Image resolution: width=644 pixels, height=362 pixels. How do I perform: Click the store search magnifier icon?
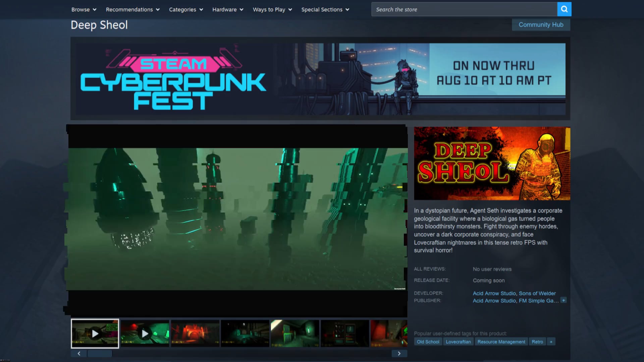pos(564,9)
